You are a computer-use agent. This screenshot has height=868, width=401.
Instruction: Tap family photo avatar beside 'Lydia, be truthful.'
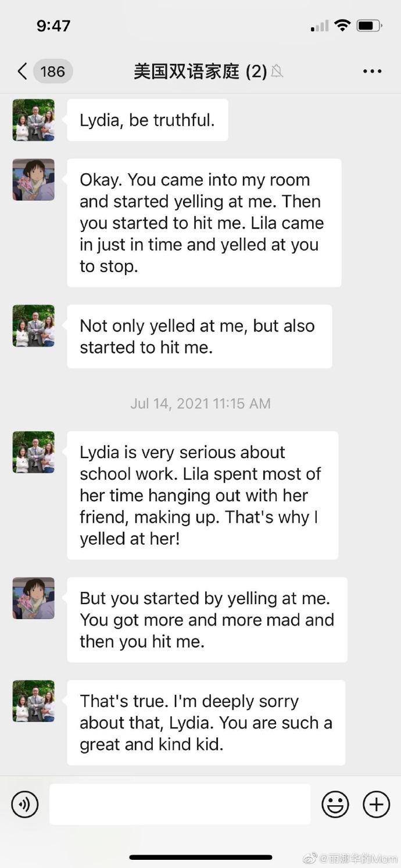(34, 120)
